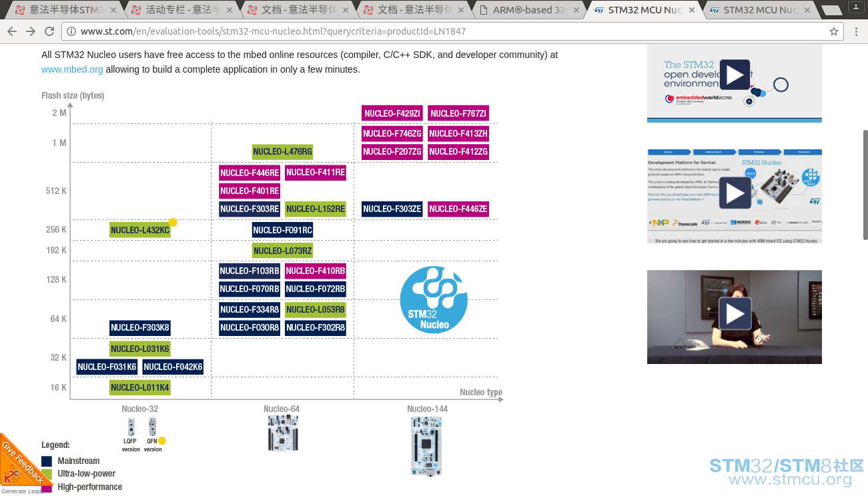Image resolution: width=868 pixels, height=496 pixels.
Task: Click the page vertical scrollbar
Action: [865, 185]
